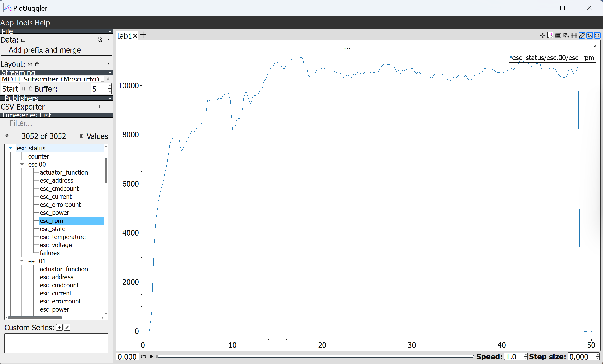Screen dimensions: 603x364
Task: Add a new tab with plus
Action: click(143, 35)
